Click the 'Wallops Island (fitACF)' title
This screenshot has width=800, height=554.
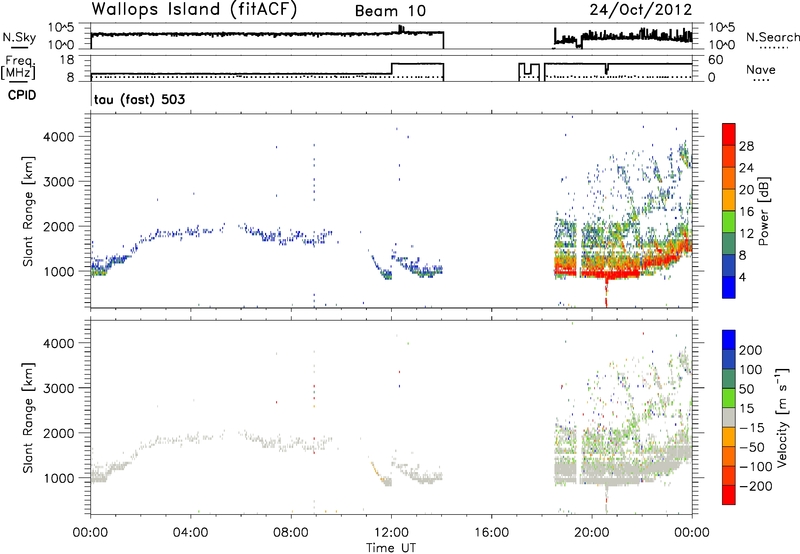pyautogui.click(x=194, y=9)
